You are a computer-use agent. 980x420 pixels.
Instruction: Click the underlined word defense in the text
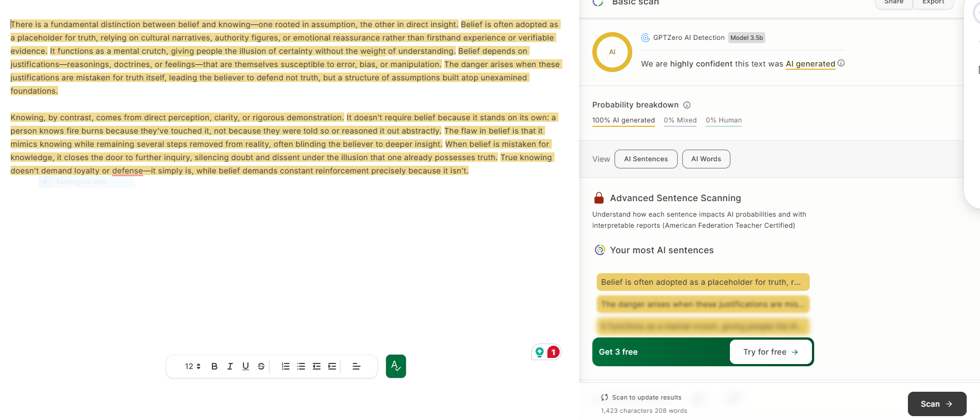[128, 171]
